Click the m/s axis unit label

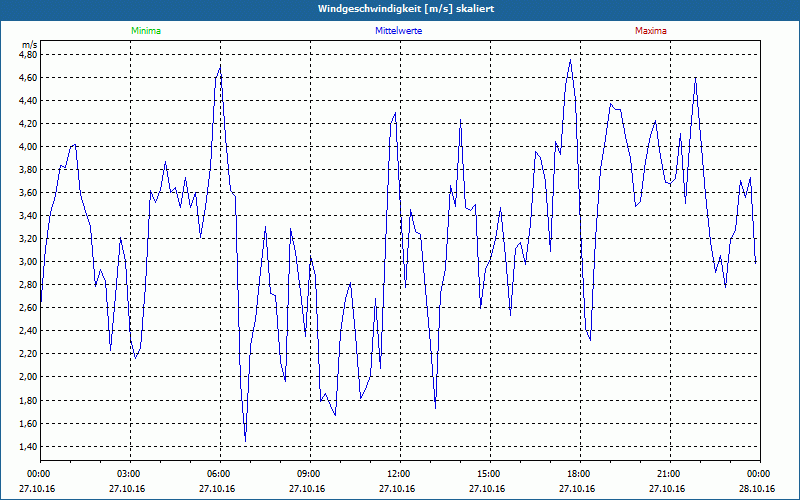(30, 45)
